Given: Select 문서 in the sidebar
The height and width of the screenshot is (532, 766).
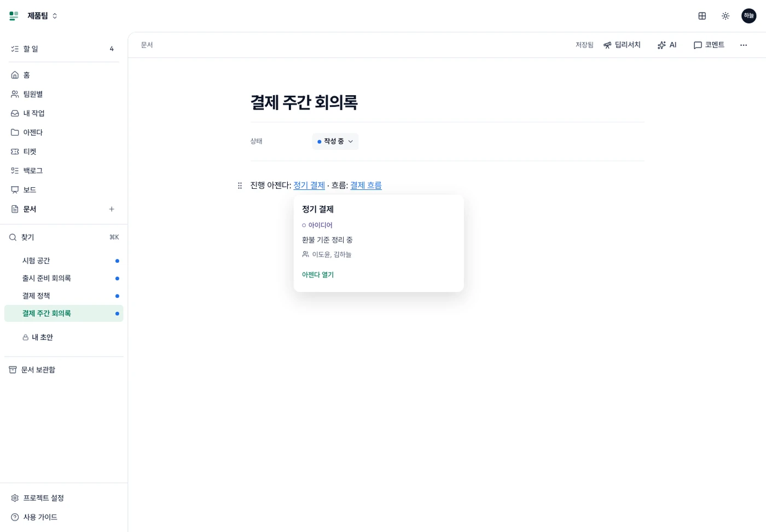Looking at the screenshot, I should pos(55,209).
